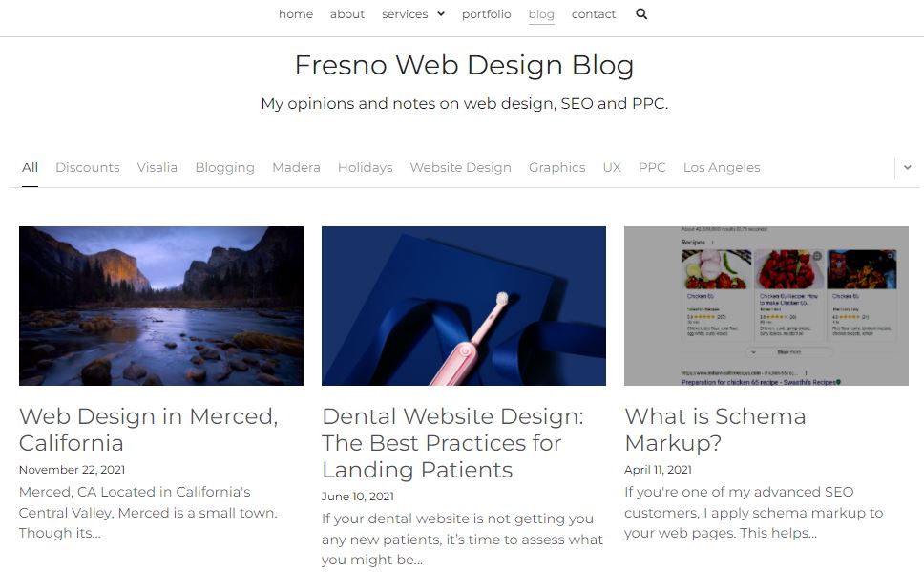Select the All category filter
This screenshot has height=572, width=924.
pos(30,167)
